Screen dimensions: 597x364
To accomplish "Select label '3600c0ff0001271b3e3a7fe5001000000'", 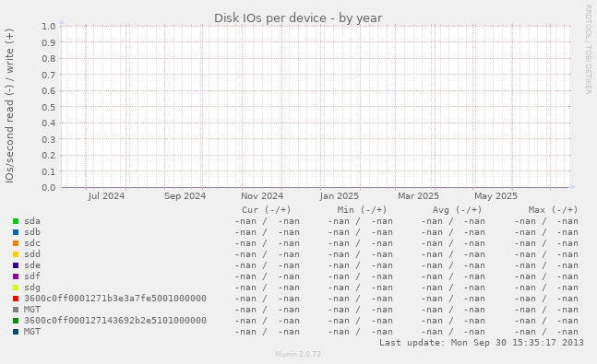I will (x=115, y=299).
